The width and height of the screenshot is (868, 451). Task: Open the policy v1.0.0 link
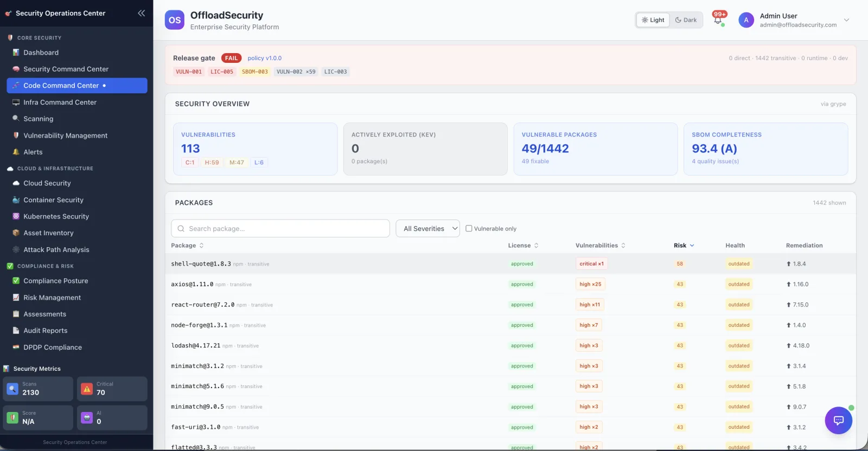coord(265,58)
